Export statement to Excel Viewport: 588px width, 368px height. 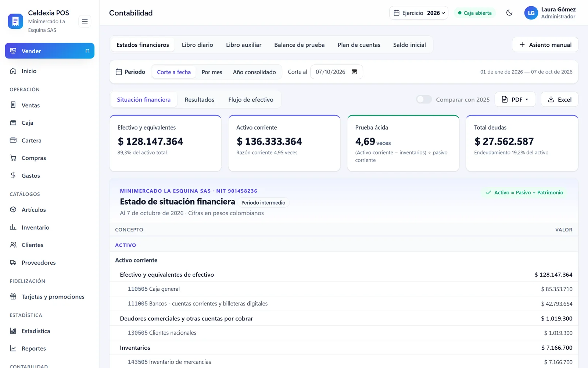pyautogui.click(x=559, y=99)
